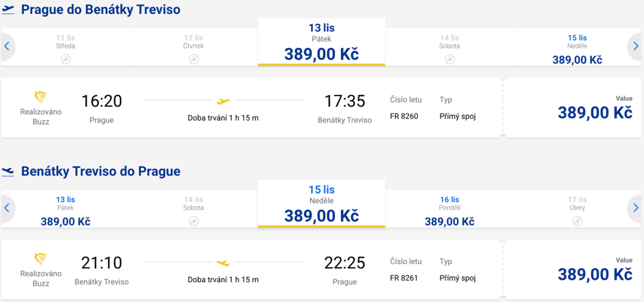The width and height of the screenshot is (644, 302).
Task: Click Ryanair harp logo on flight FR 8261
Action: 41,260
